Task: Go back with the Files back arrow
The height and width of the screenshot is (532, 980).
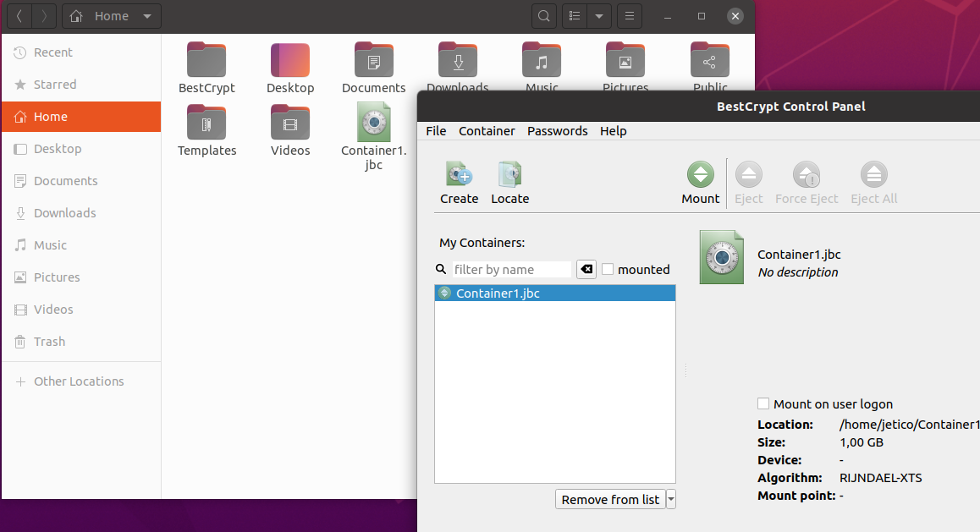Action: 19,16
